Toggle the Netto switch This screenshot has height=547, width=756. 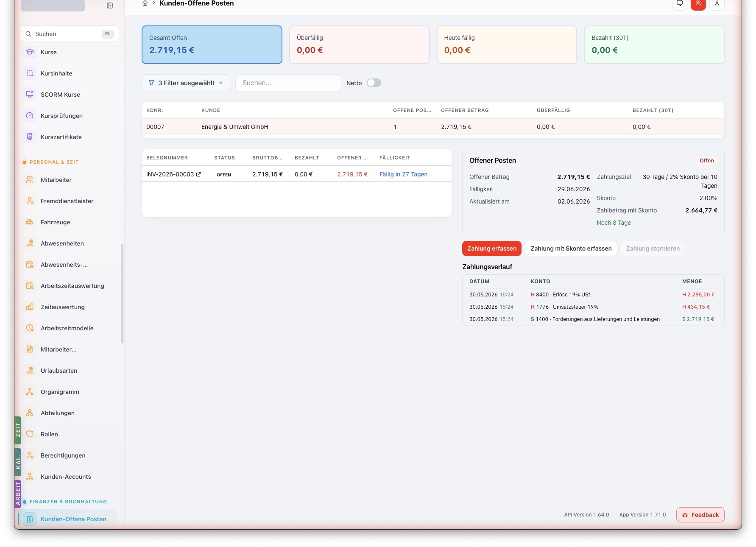[374, 83]
